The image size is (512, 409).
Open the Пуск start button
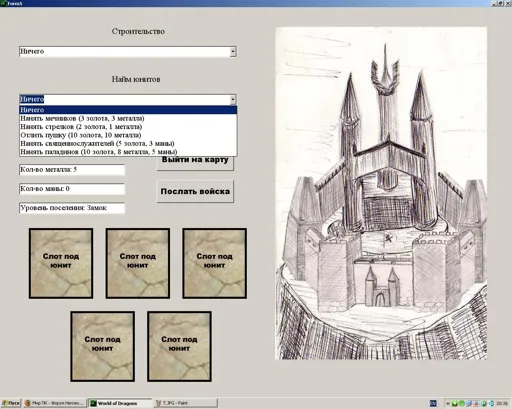[11, 403]
